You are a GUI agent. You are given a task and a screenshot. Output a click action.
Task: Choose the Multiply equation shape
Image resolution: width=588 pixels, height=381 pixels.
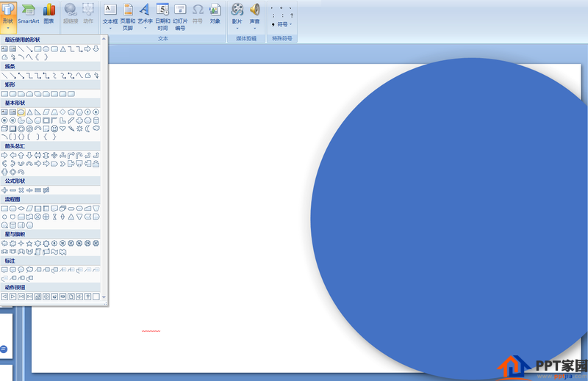click(21, 190)
